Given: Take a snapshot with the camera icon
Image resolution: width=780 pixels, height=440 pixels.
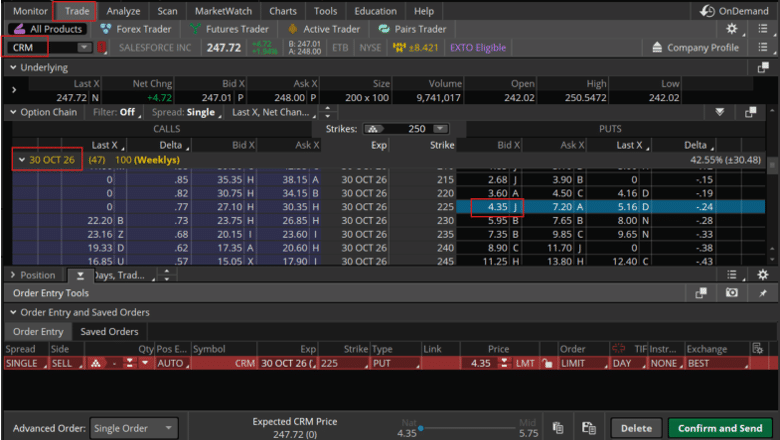Looking at the screenshot, I should 732,293.
